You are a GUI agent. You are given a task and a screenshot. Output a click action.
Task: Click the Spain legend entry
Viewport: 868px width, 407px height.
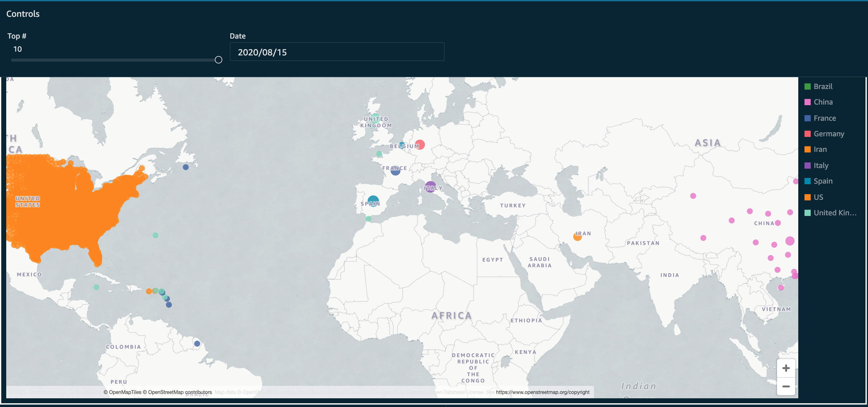click(x=823, y=181)
